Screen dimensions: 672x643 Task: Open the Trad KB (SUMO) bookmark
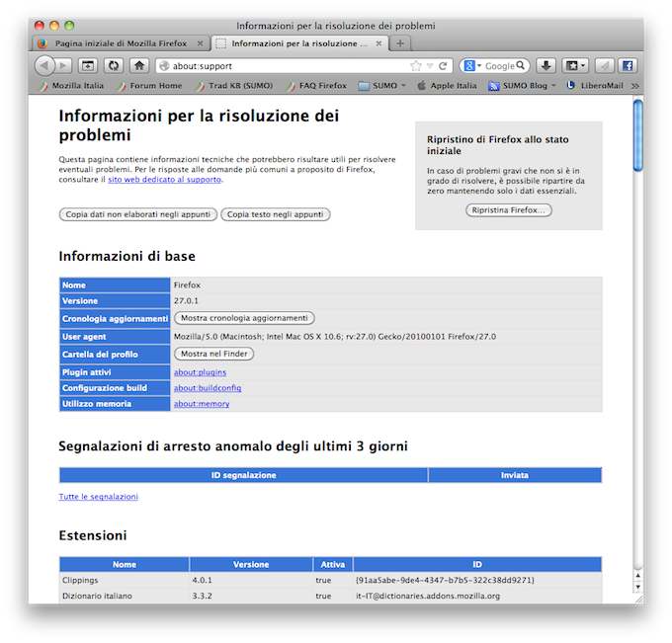tap(233, 86)
